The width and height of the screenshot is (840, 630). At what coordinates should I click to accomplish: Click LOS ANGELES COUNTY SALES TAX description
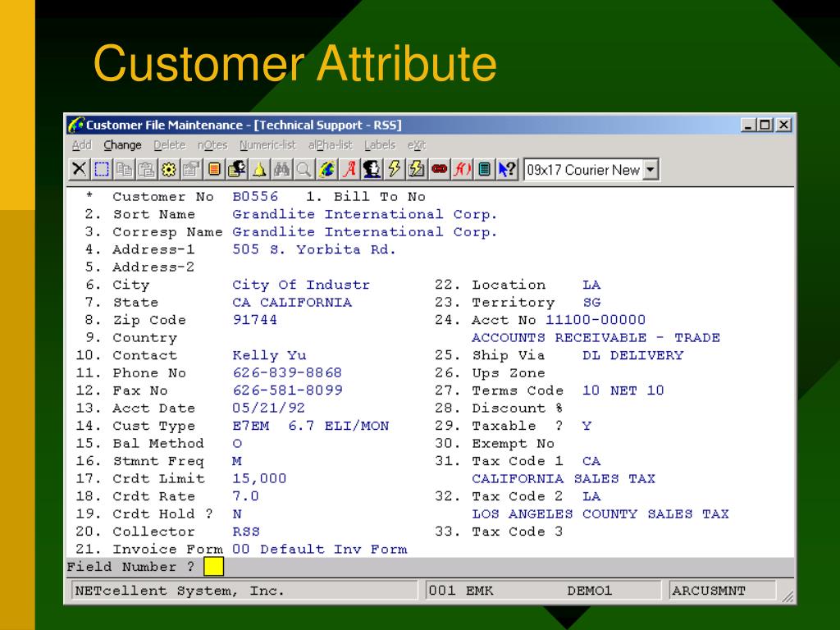coord(600,514)
